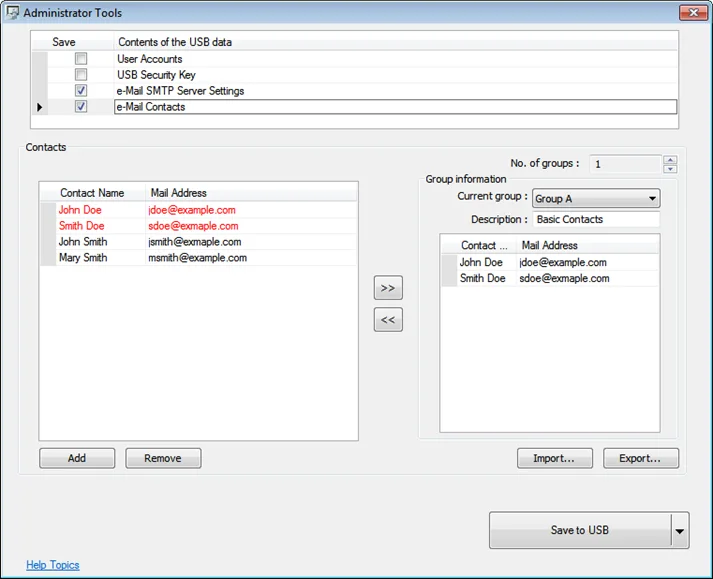This screenshot has height=579, width=713.
Task: Click red sdoe@exmaple.com in contacts list
Action: (x=193, y=226)
